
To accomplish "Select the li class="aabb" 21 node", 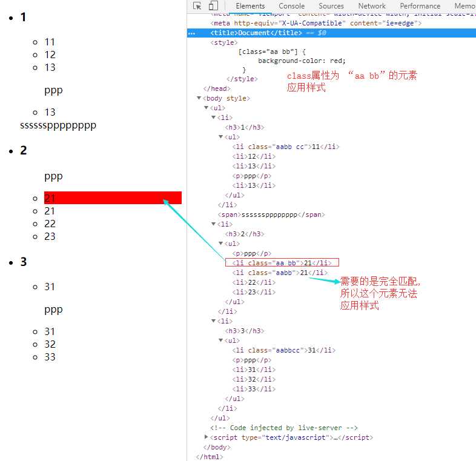I will pos(280,273).
